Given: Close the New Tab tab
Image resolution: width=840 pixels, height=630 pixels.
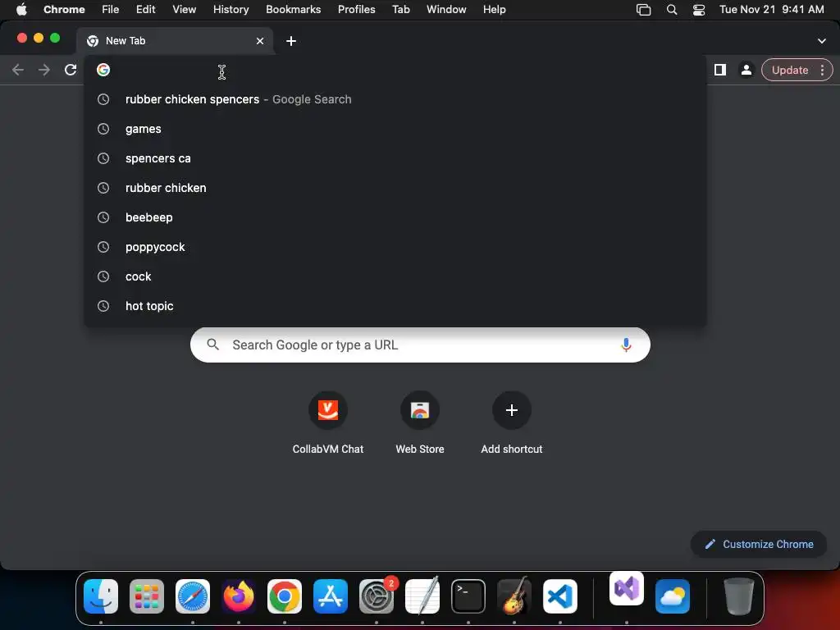Looking at the screenshot, I should tap(260, 41).
